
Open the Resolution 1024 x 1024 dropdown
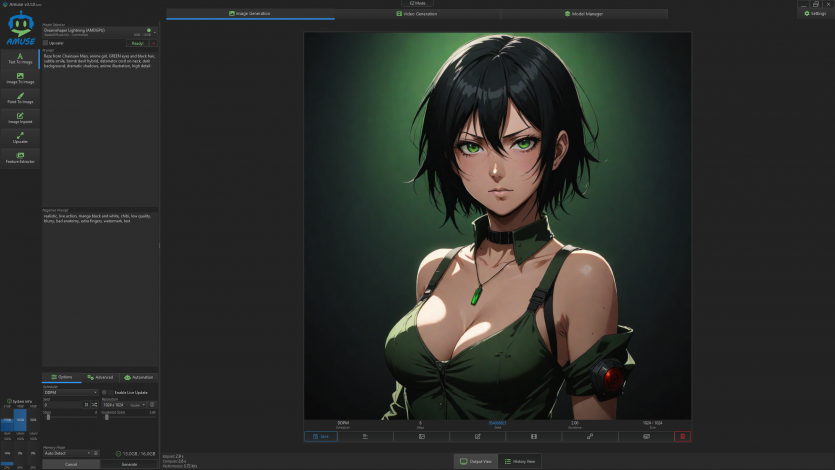point(114,404)
